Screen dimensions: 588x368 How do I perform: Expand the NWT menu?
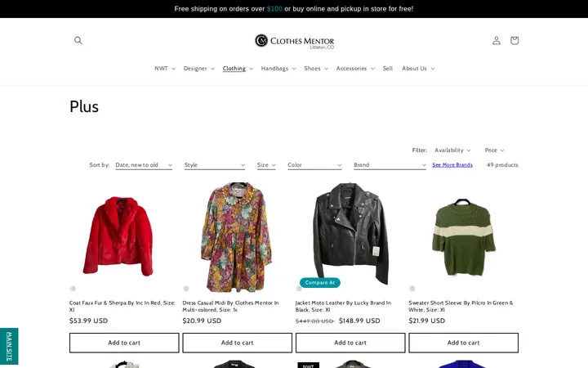point(165,69)
